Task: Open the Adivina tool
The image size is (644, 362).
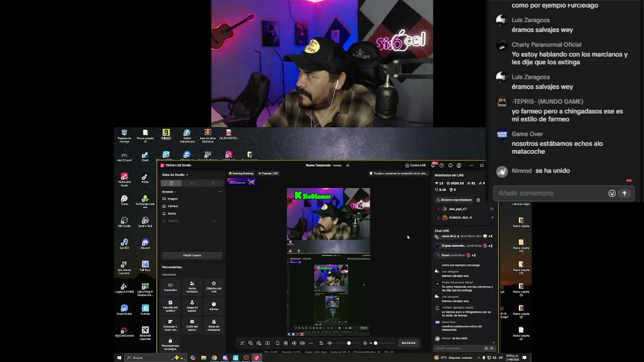Action: [x=214, y=306]
